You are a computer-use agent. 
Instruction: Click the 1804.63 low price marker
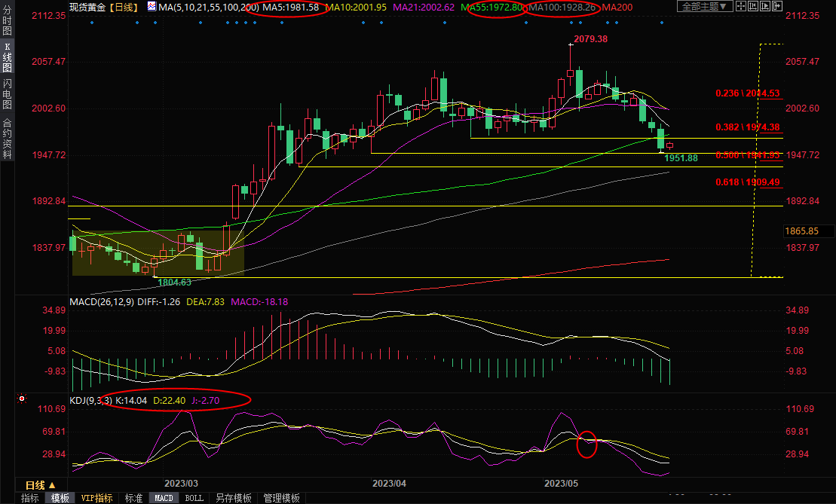(x=174, y=282)
